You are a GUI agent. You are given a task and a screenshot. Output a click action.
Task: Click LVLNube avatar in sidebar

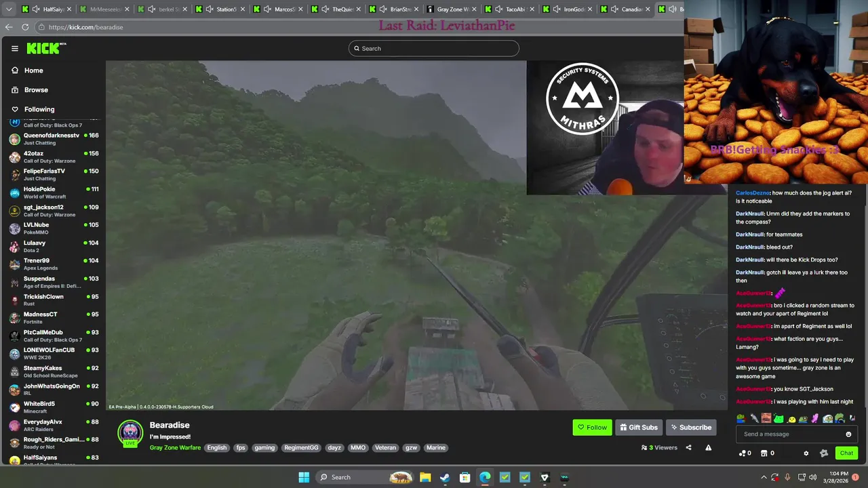click(x=14, y=228)
